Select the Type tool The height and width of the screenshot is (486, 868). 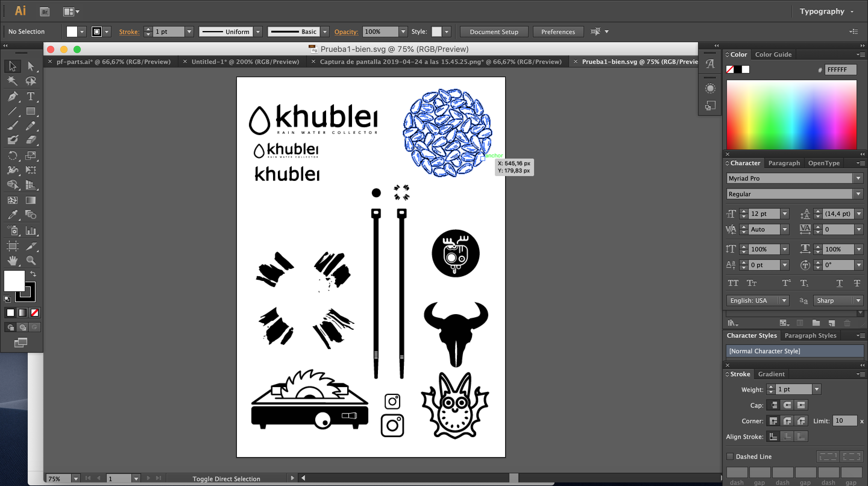(30, 96)
